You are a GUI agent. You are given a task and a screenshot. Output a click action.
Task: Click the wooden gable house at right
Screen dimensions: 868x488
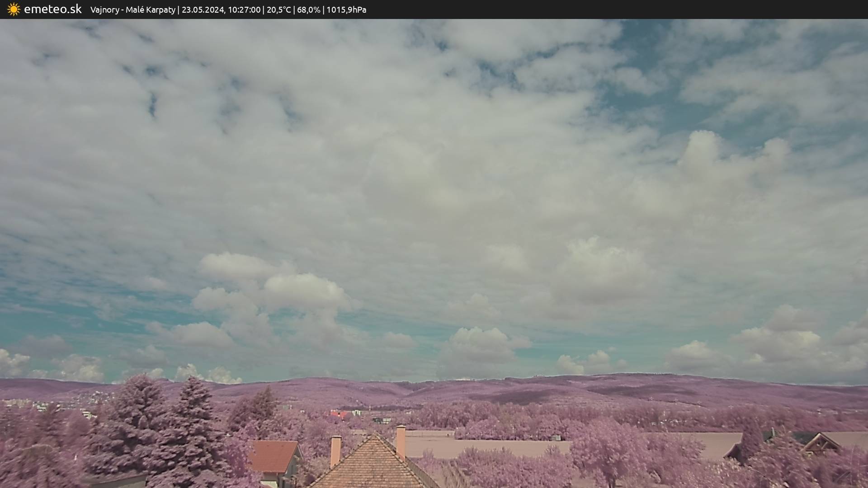(821, 443)
